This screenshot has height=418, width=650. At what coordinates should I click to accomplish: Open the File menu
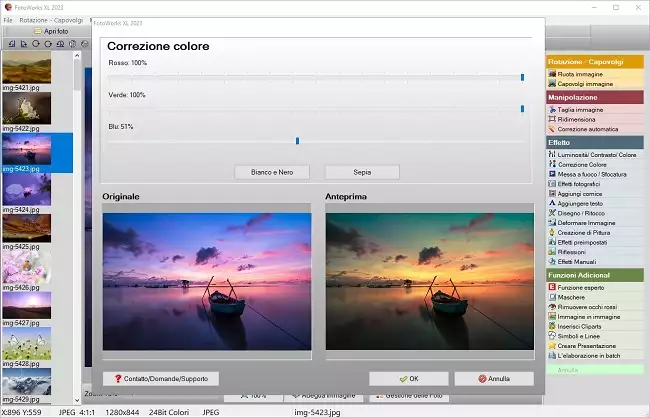[8, 20]
